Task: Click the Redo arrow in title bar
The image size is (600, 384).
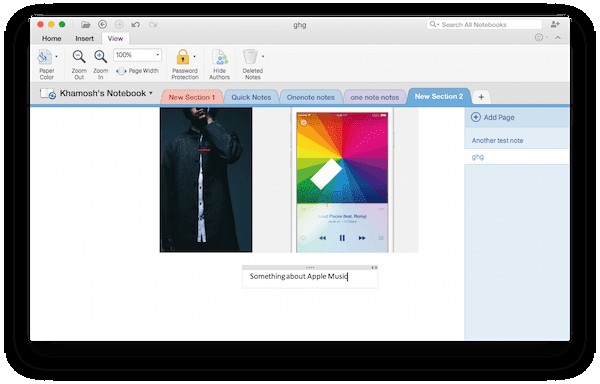Action: tap(153, 25)
